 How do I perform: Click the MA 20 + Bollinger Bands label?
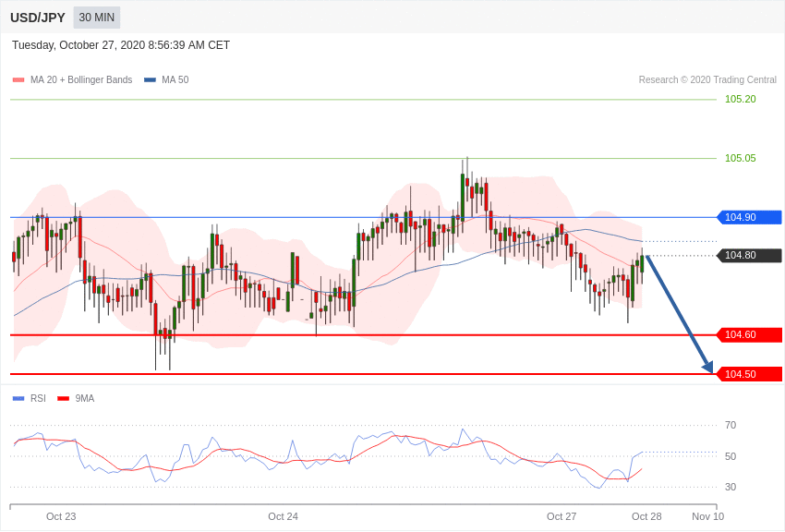point(81,79)
